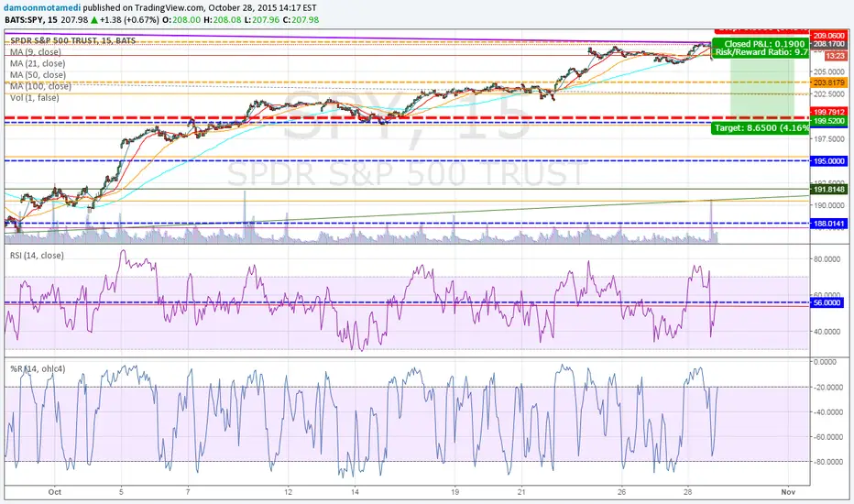This screenshot has height=504, width=854.
Task: Click the L:207.96 low price value
Action: point(261,19)
